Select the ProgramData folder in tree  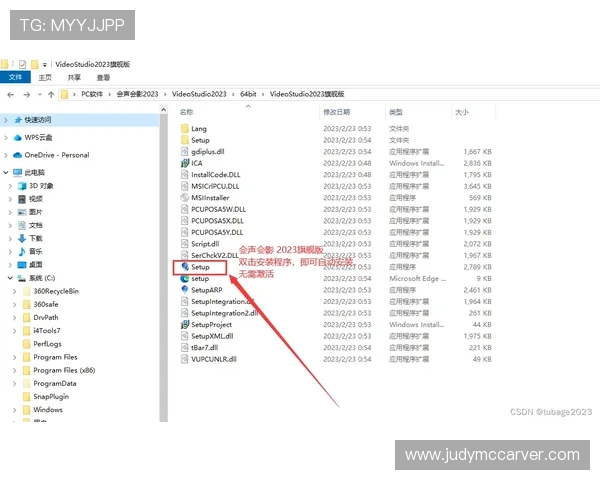coord(55,383)
